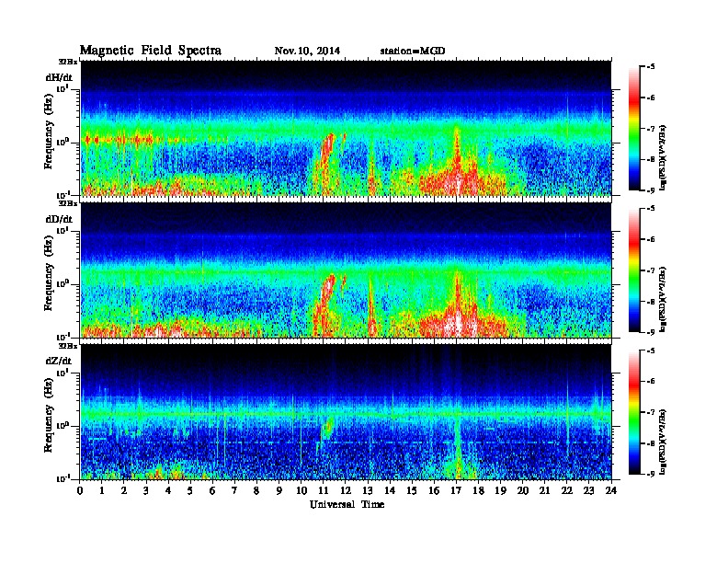Click the dZ/dt spectrogram plot area
This screenshot has width=728, height=563.
tap(346, 412)
